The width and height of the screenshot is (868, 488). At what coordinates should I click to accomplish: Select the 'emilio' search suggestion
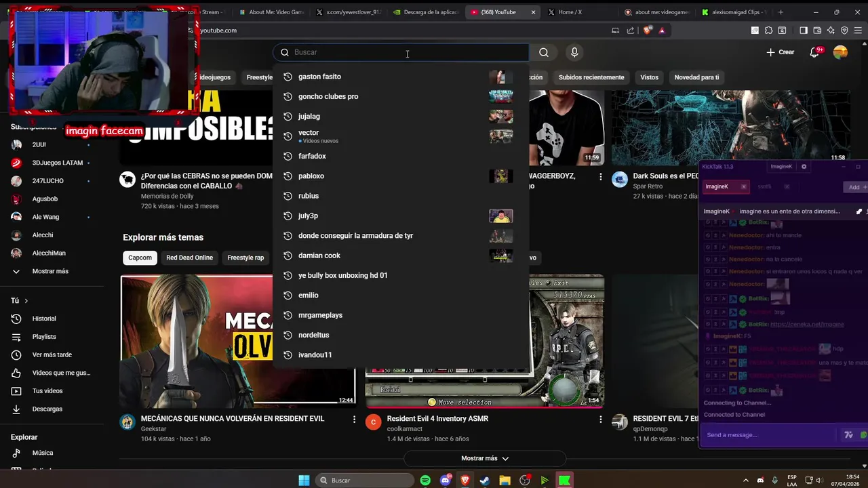pos(401,296)
